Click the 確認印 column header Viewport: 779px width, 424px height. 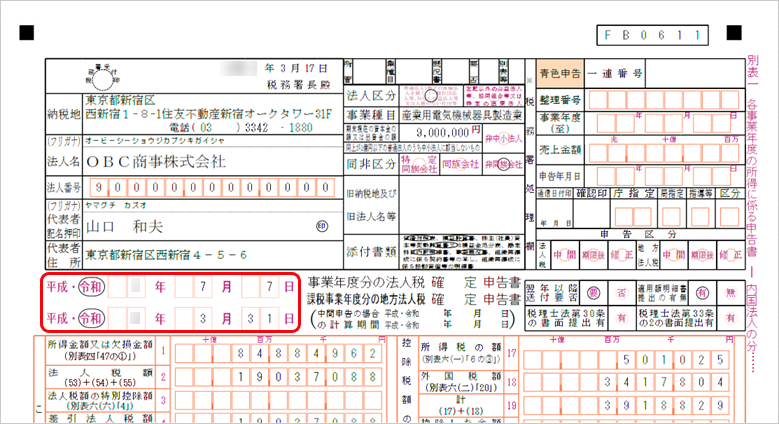click(591, 193)
